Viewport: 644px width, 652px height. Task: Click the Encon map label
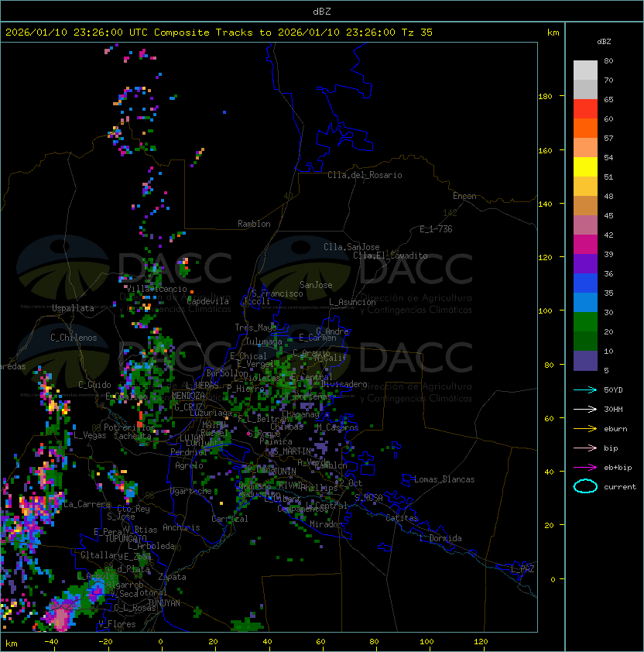[464, 196]
